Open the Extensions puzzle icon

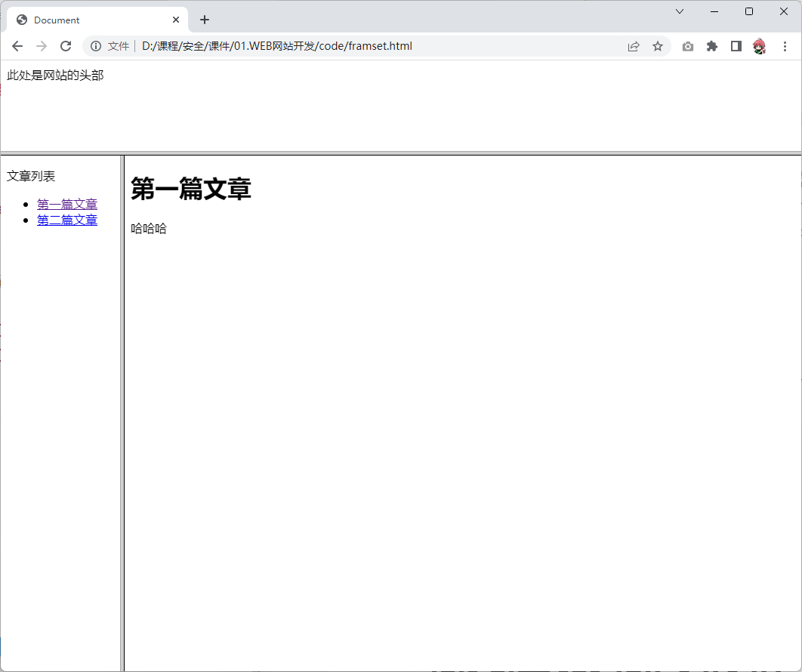(x=711, y=46)
